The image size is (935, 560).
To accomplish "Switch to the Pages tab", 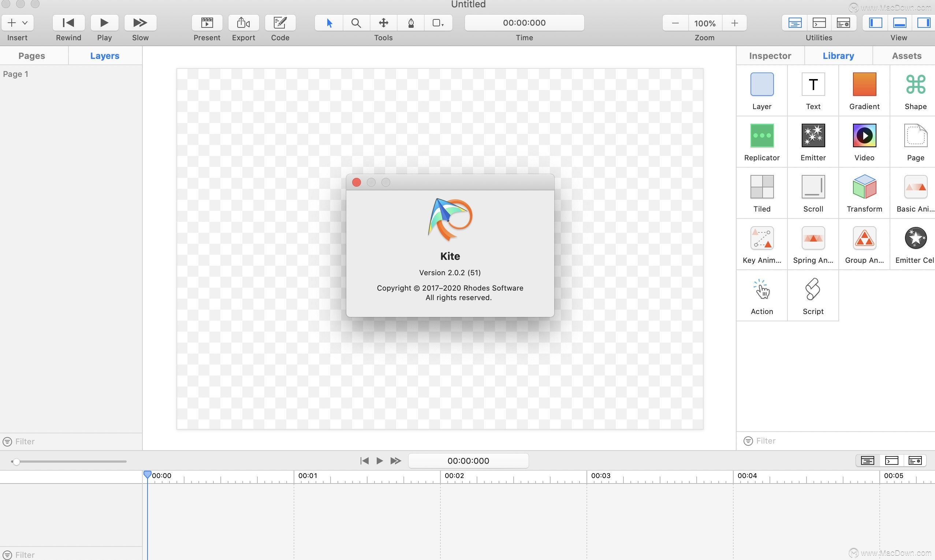I will [x=32, y=56].
